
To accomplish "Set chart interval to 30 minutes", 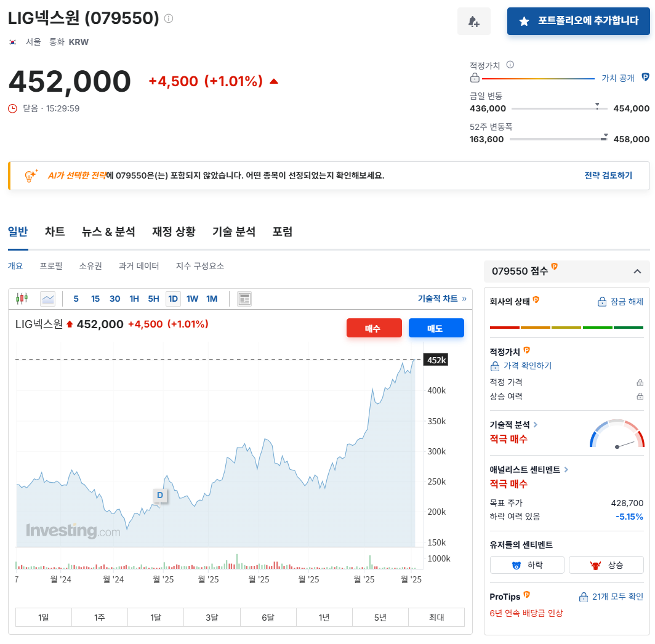I will (x=115, y=299).
